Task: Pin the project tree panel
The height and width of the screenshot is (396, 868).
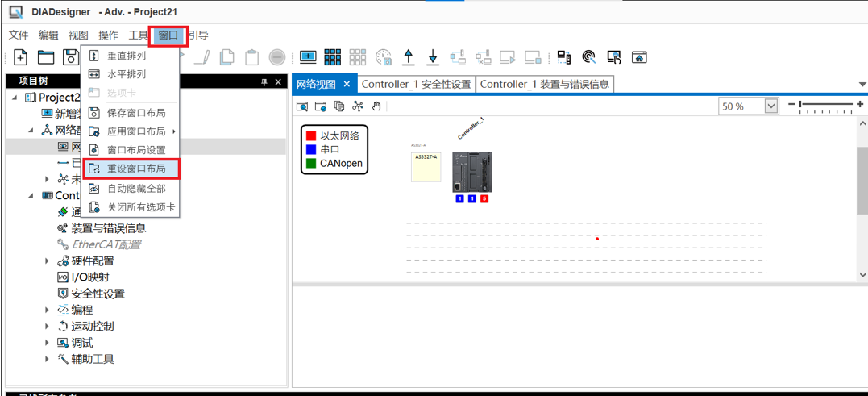Action: 264,82
